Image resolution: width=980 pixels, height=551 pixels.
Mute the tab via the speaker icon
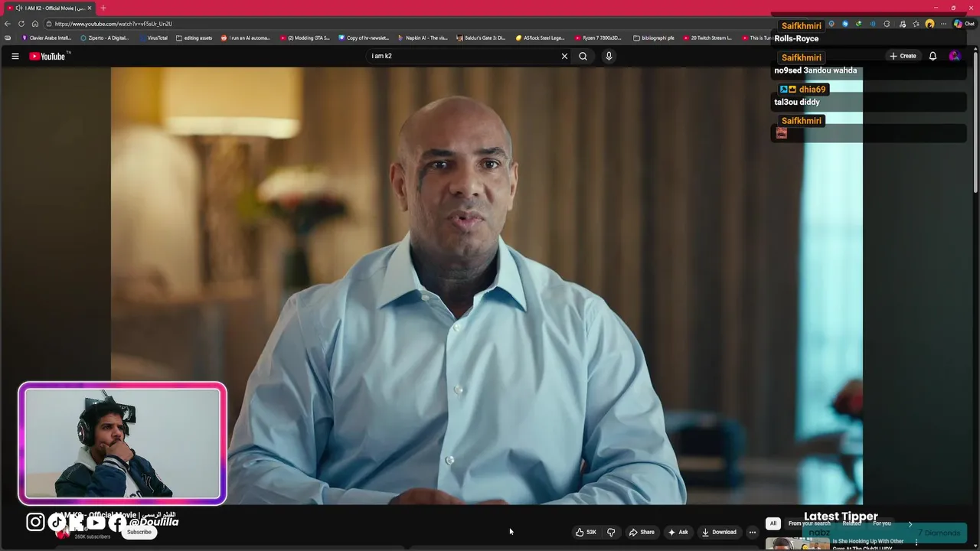(18, 8)
